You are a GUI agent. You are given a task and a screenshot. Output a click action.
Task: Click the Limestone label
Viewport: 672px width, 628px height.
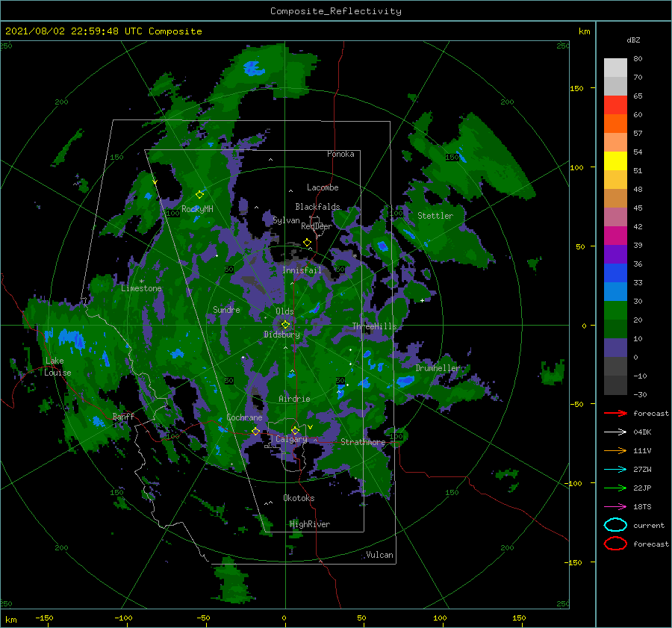(141, 288)
